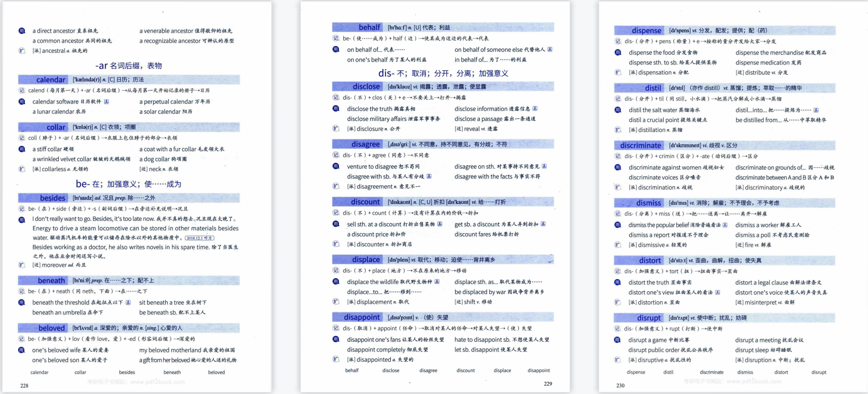Click the phrase 'discriminate voices'
This screenshot has width=868, height=394.
653,177
